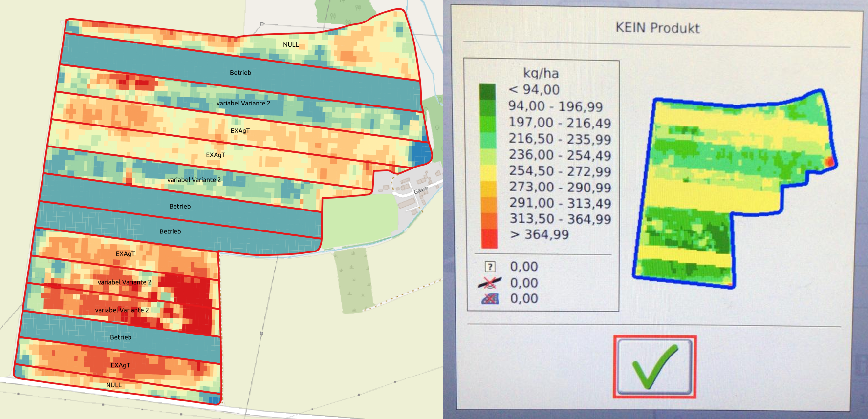Screen dimensions: 868x419
Task: Click the kg/ha unit heading
Action: tap(541, 73)
